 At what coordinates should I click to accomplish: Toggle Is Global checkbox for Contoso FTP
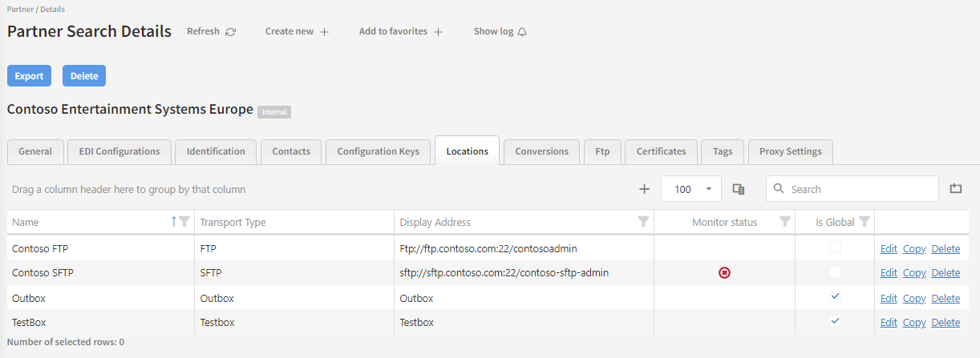(x=835, y=247)
